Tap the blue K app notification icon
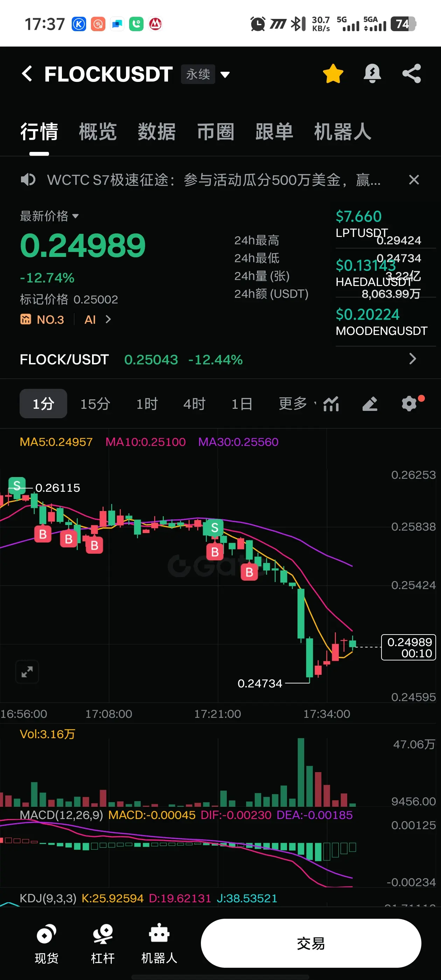The height and width of the screenshot is (980, 441). point(79,24)
